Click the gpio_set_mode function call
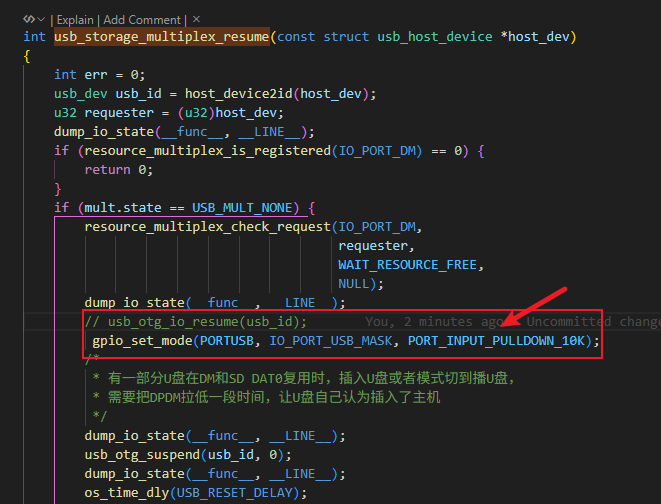Image resolution: width=661 pixels, height=504 pixels. 142,340
